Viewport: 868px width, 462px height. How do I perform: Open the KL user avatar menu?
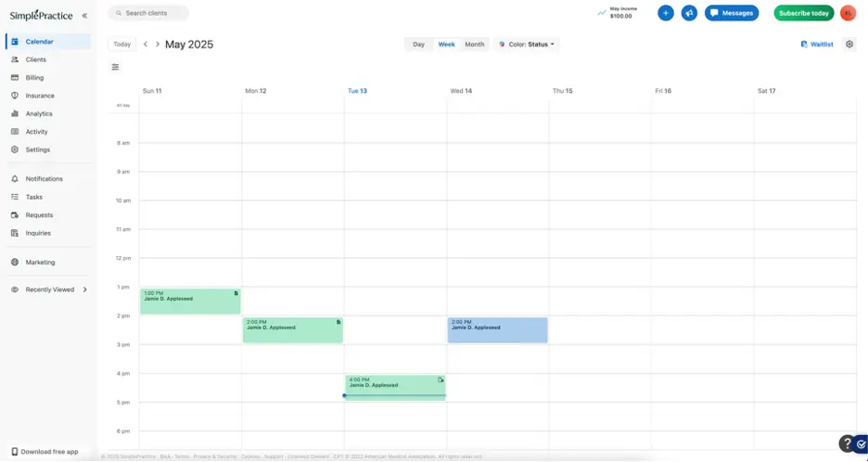click(x=849, y=13)
